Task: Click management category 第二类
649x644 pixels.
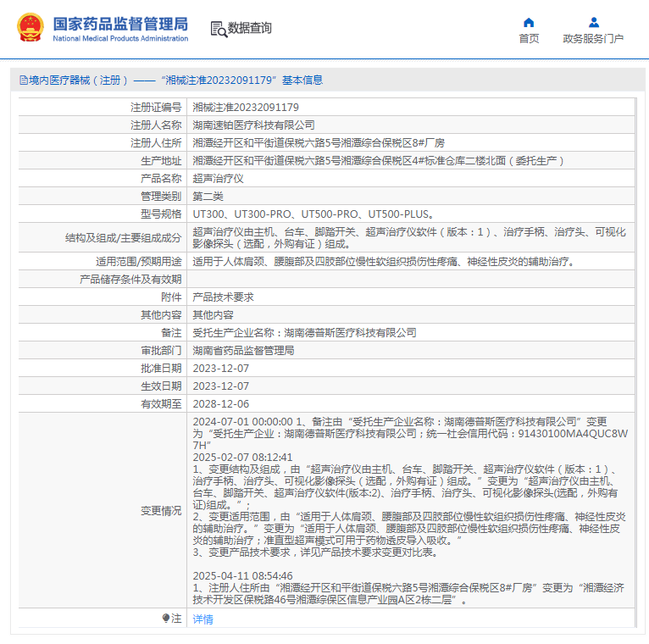Action: click(x=208, y=197)
